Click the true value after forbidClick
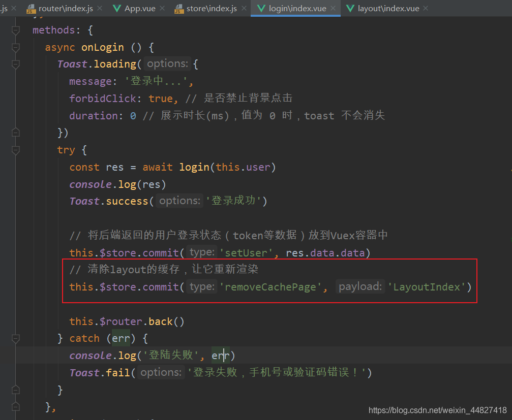The image size is (512, 420). [x=161, y=99]
